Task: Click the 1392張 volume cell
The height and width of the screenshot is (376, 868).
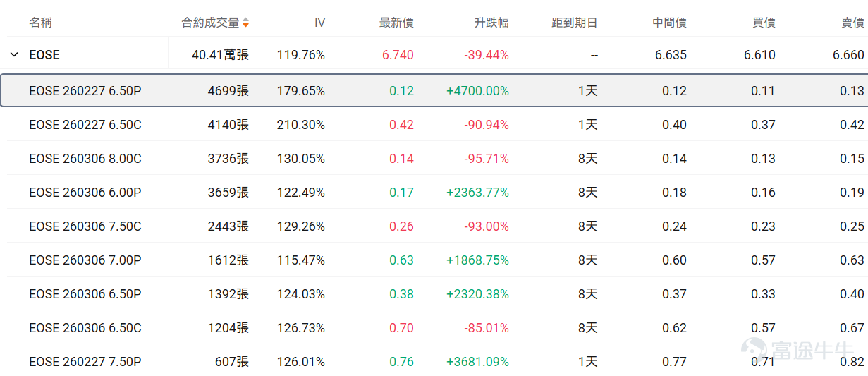Action: (x=228, y=294)
